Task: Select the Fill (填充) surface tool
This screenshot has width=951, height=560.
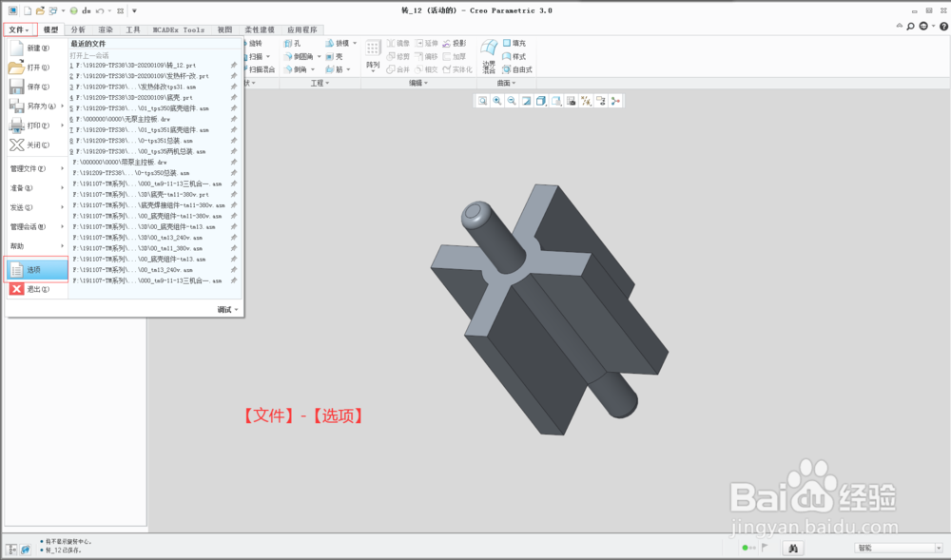Action: tap(514, 44)
